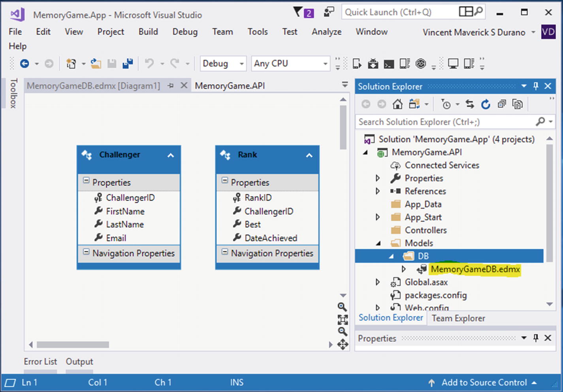Click the send feedback icon in title bar

pyautogui.click(x=329, y=12)
